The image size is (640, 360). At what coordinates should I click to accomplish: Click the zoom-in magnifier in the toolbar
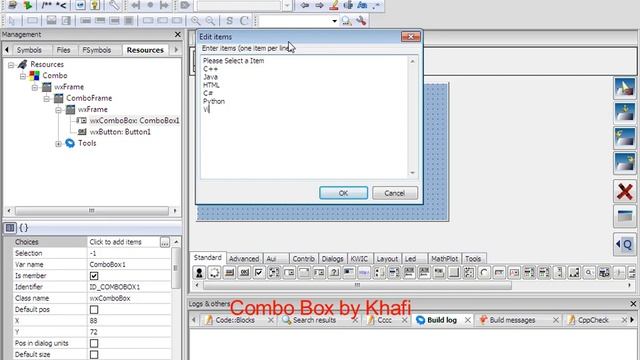pos(196,20)
